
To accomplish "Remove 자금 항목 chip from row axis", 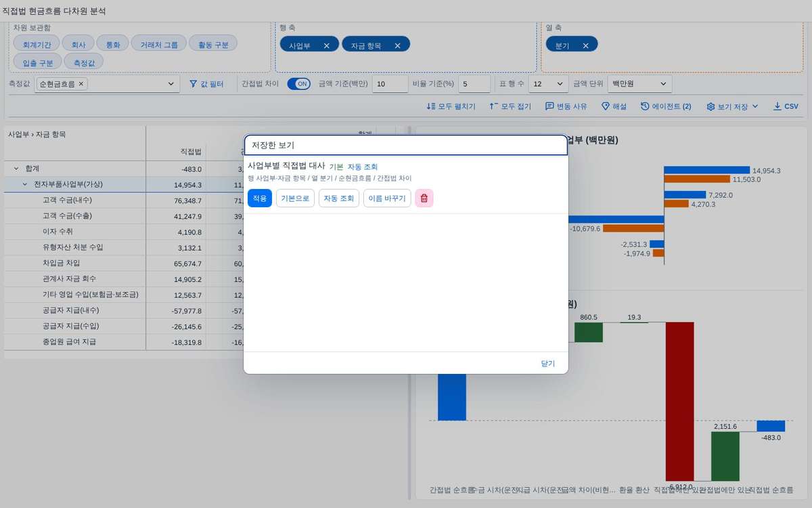I will point(398,45).
